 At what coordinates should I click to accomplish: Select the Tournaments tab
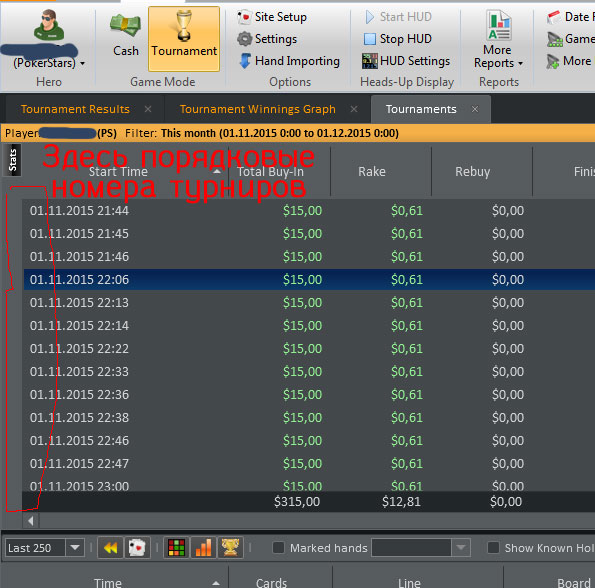pos(421,109)
